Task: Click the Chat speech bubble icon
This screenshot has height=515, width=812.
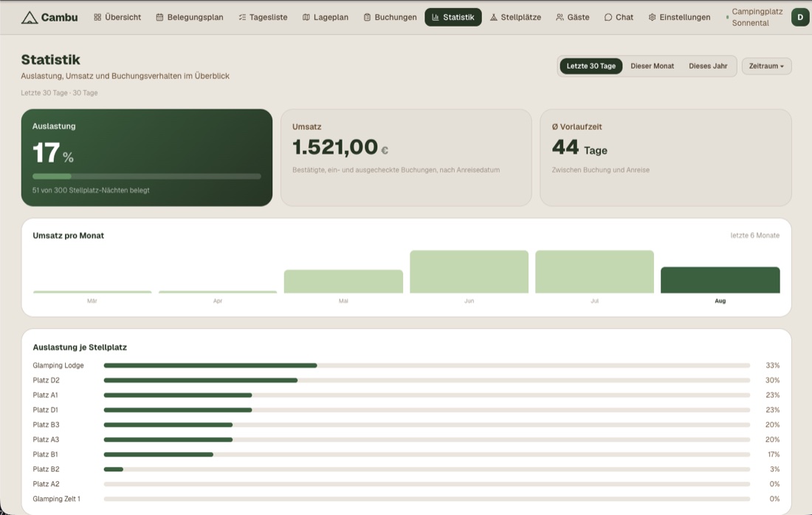Action: pos(608,17)
